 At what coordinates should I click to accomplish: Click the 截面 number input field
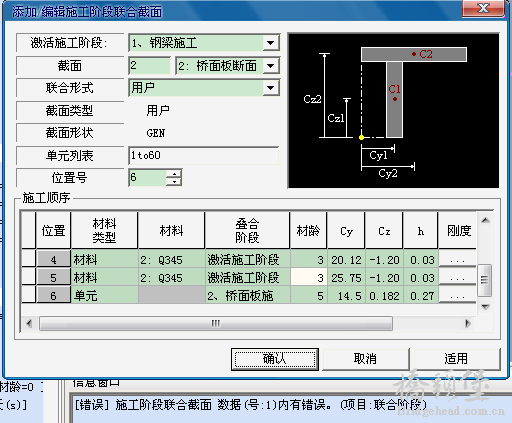[150, 65]
